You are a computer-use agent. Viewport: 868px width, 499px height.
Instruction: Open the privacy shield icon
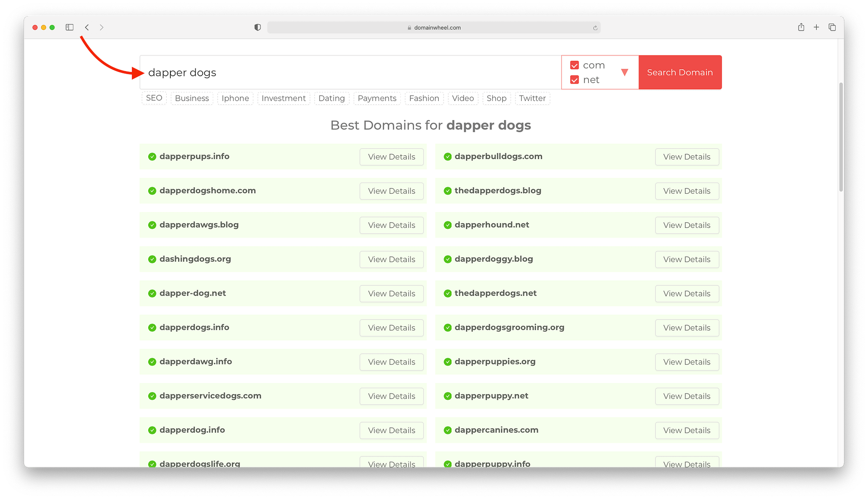point(258,27)
